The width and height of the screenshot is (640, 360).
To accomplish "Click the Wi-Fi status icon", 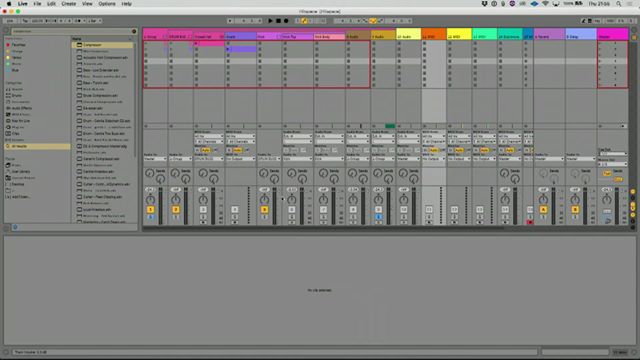I will pos(545,4).
